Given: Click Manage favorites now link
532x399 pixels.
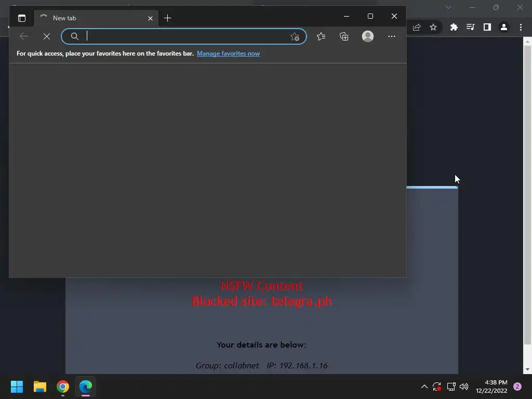Looking at the screenshot, I should pyautogui.click(x=229, y=54).
